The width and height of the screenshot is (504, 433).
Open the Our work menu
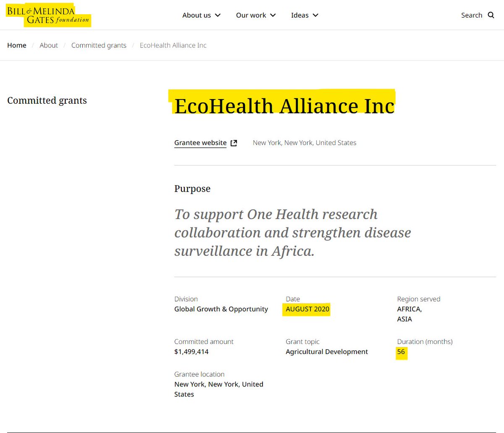tap(256, 15)
